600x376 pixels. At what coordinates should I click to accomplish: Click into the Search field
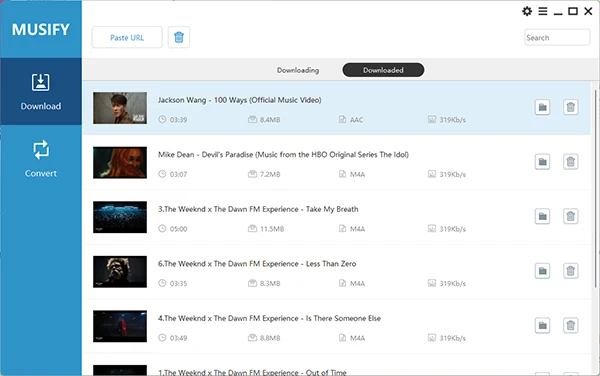pos(557,37)
